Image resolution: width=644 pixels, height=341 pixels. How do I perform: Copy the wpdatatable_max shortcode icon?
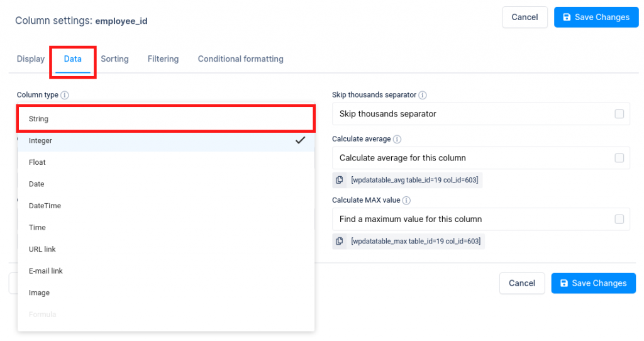(x=339, y=241)
